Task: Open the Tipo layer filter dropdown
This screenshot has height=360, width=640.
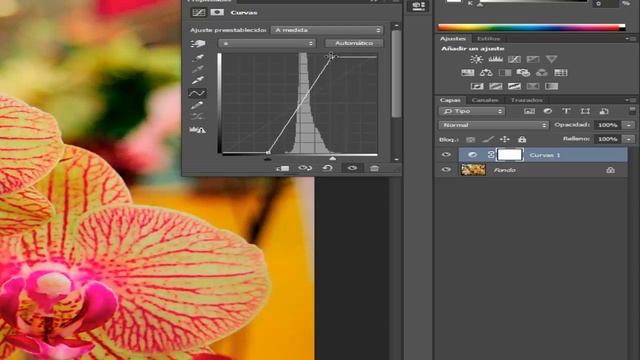Action: (x=472, y=111)
